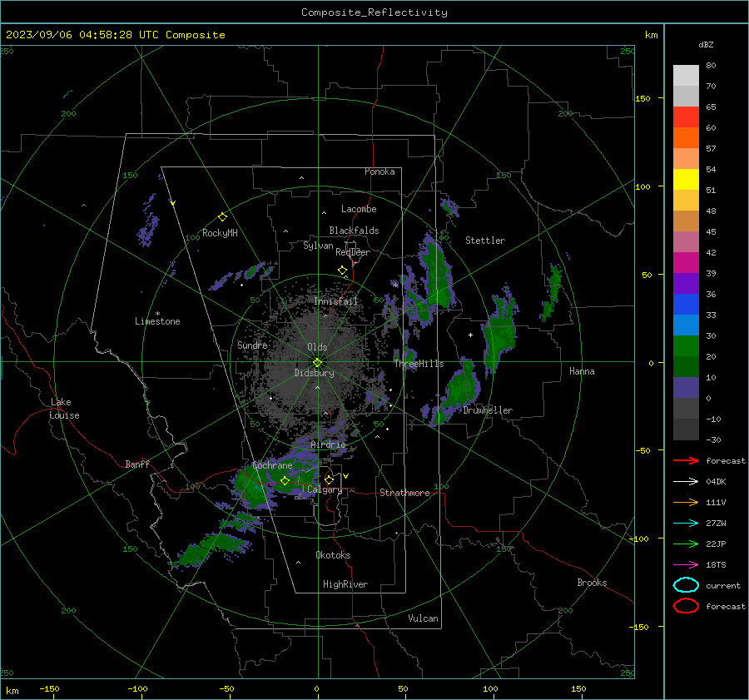Click the Ponoka city label
This screenshot has width=749, height=700.
click(x=379, y=171)
